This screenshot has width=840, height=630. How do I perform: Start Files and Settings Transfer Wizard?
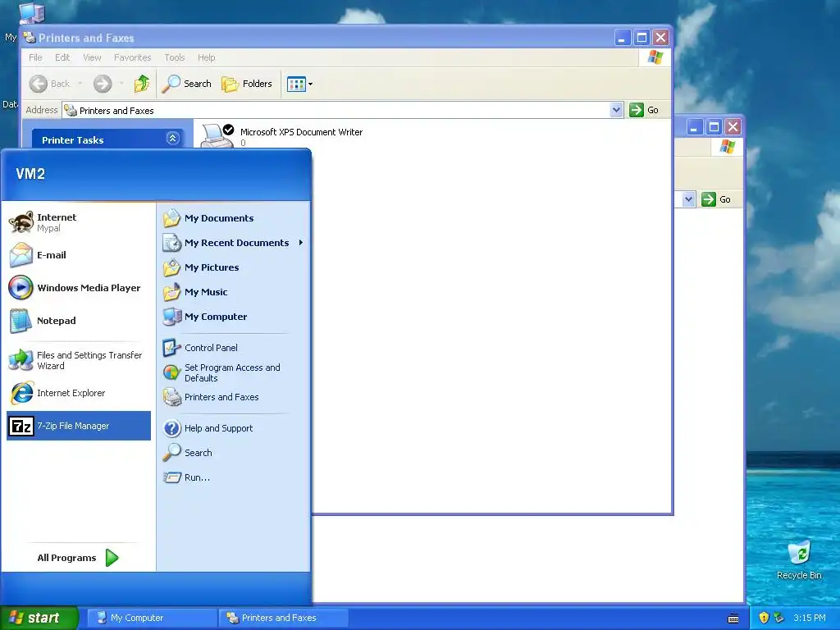[78, 361]
